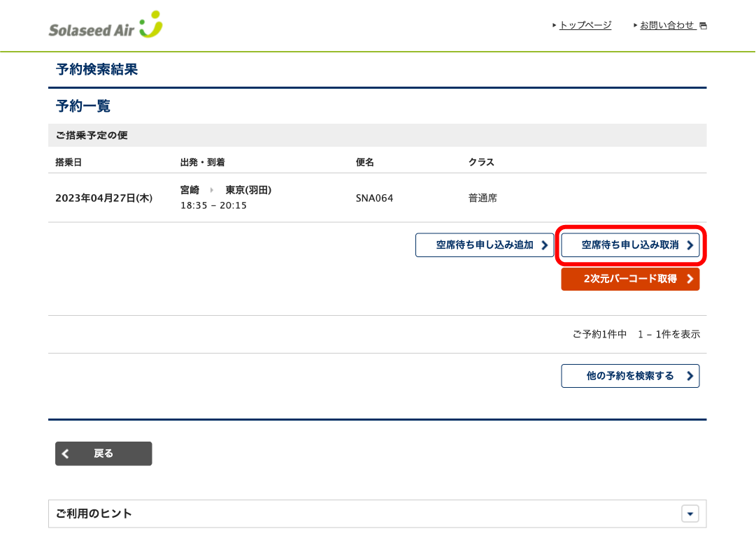Click the chevron icon on 他の予約を検索する button
This screenshot has width=756, height=545.
click(x=690, y=375)
